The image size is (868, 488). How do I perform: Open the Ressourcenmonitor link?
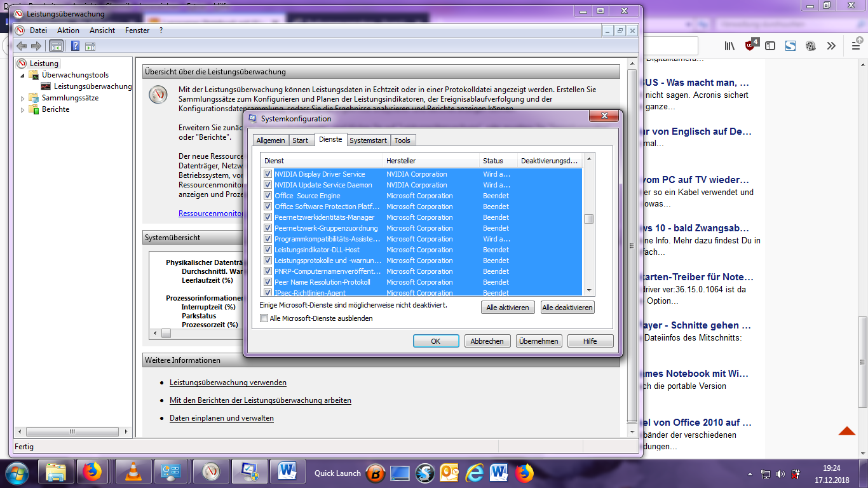[x=211, y=213]
